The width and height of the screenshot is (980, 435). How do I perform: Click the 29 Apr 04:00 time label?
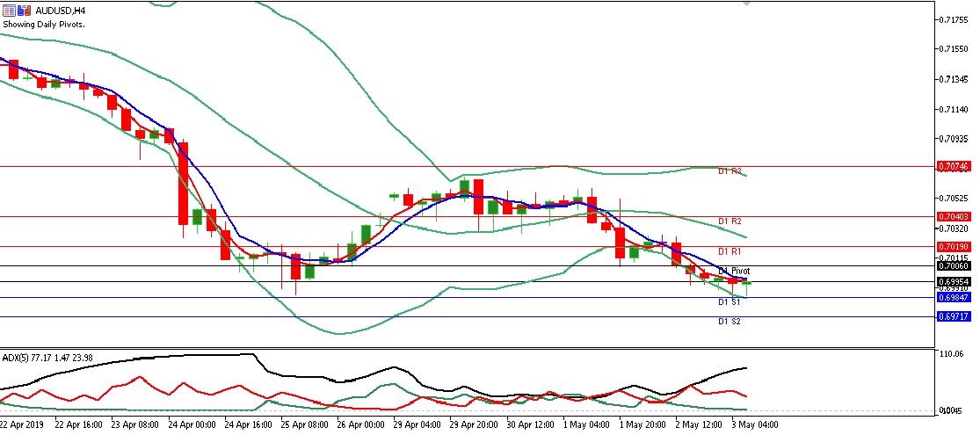point(417,425)
